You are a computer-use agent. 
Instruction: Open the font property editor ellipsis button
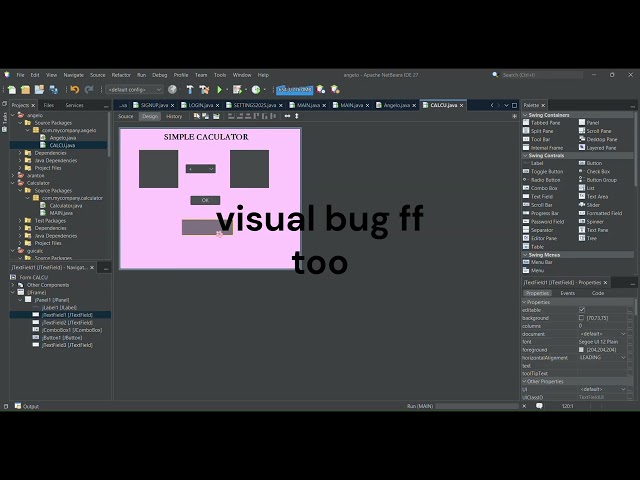click(631, 342)
